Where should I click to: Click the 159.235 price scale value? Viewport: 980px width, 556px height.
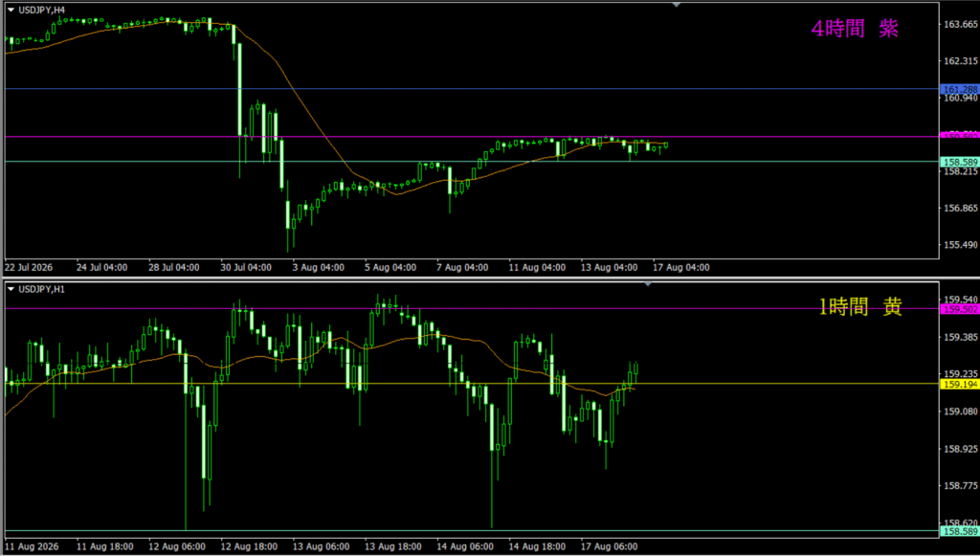[961, 374]
